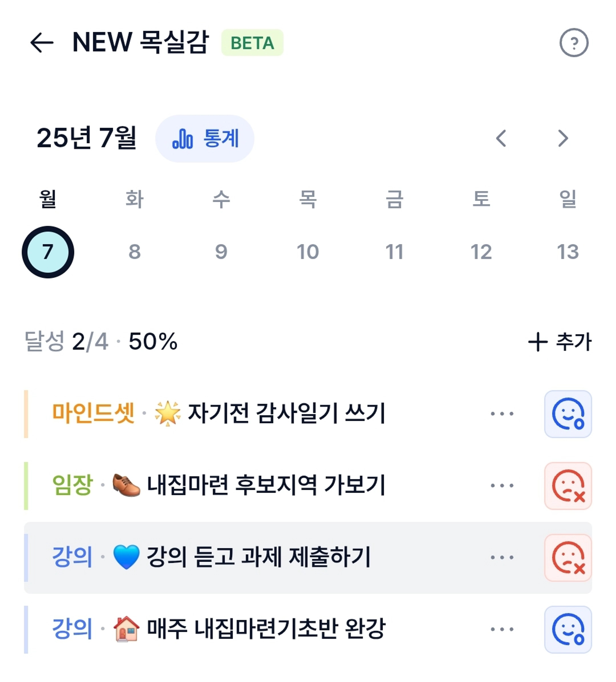This screenshot has width=616, height=682.
Task: Open more options for 자기전 감사일기 쓰기
Action: coord(502,413)
